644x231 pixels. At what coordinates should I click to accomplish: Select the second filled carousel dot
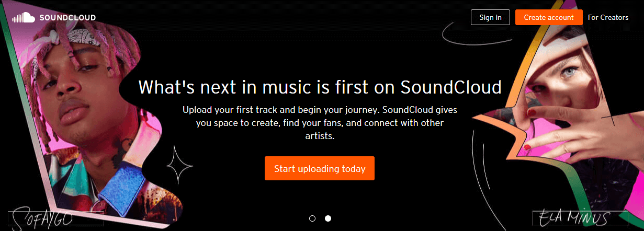coord(328,218)
